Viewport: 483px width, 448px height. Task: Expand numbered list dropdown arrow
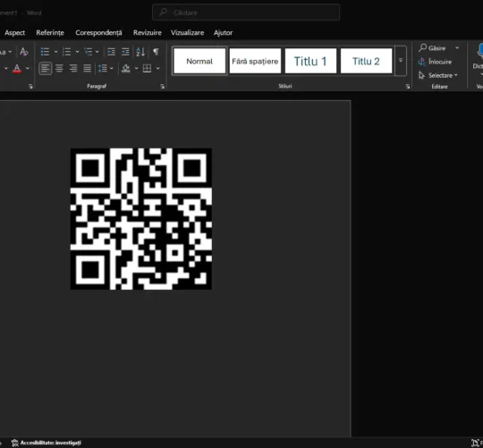coord(77,52)
